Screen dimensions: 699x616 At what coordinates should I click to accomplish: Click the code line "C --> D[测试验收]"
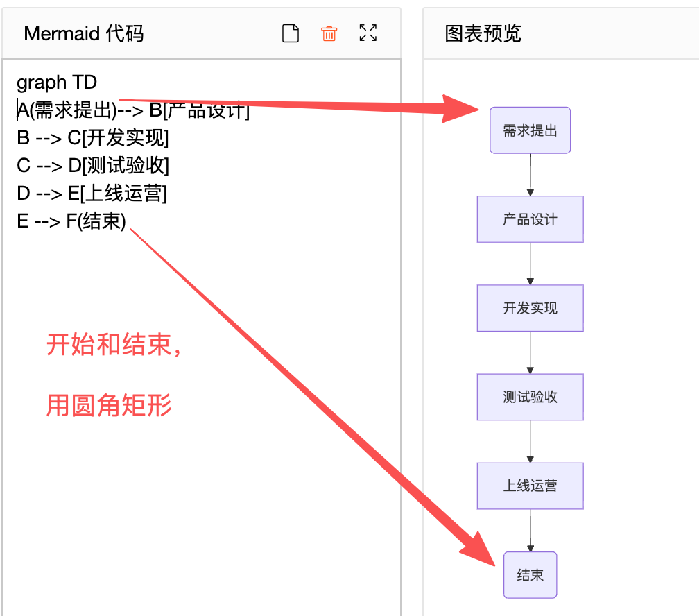pyautogui.click(x=93, y=166)
